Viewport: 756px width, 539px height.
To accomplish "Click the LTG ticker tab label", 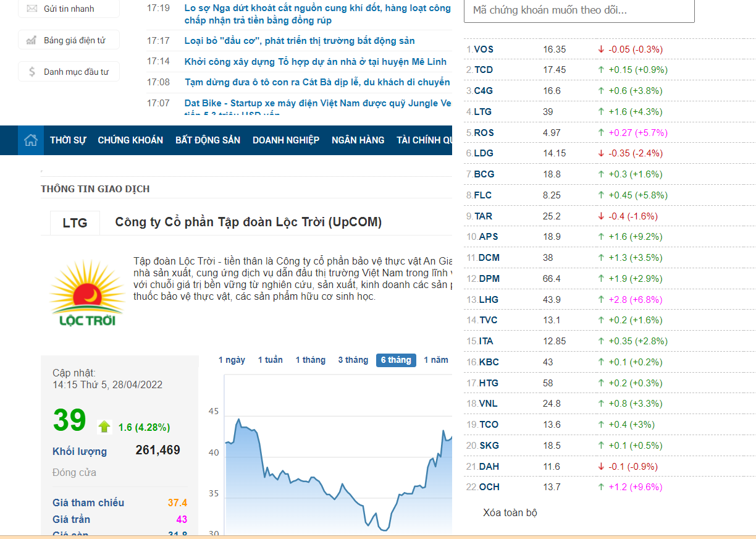I will pos(75,223).
